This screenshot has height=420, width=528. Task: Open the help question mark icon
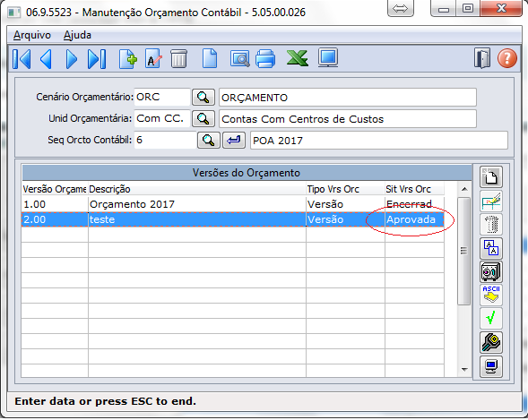507,58
